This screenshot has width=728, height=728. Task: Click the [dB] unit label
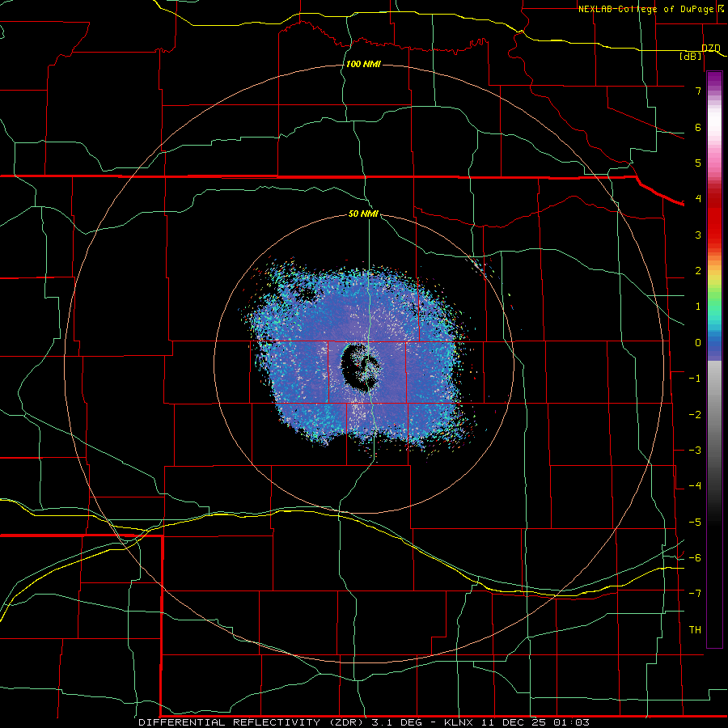pyautogui.click(x=691, y=56)
